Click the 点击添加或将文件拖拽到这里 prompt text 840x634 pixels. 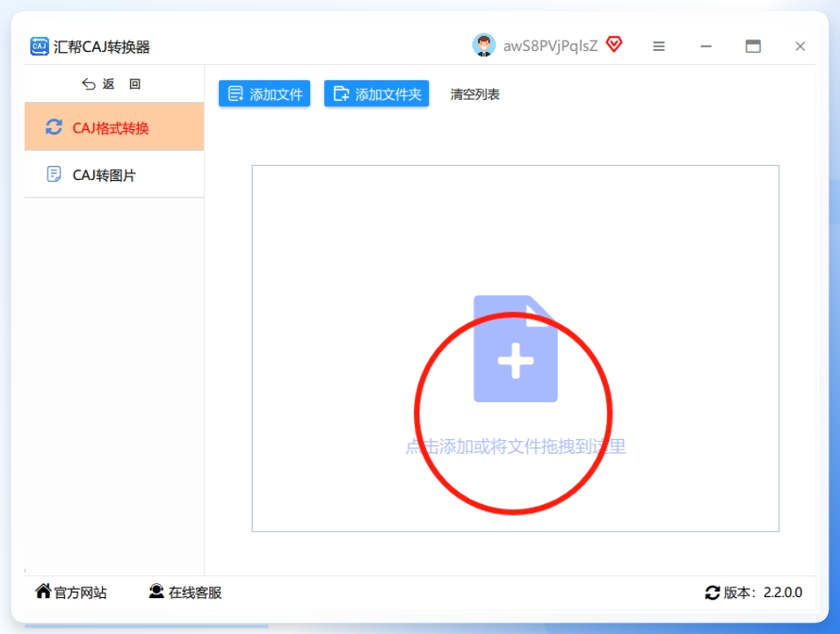516,446
